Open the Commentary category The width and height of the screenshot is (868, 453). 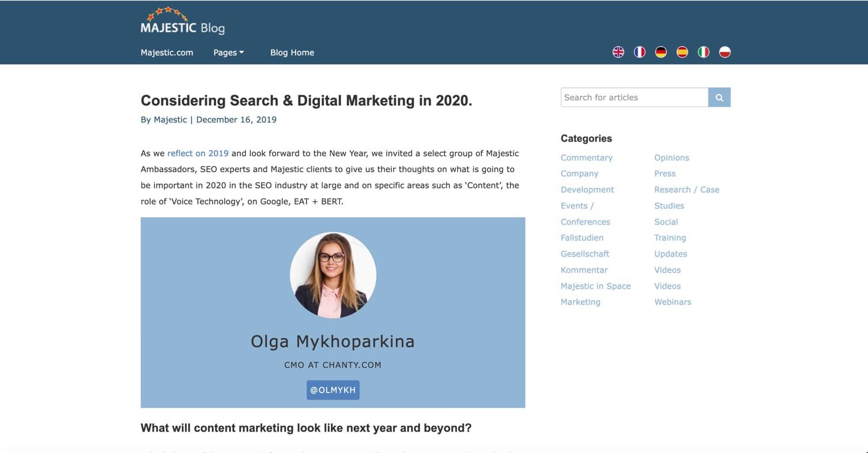587,157
